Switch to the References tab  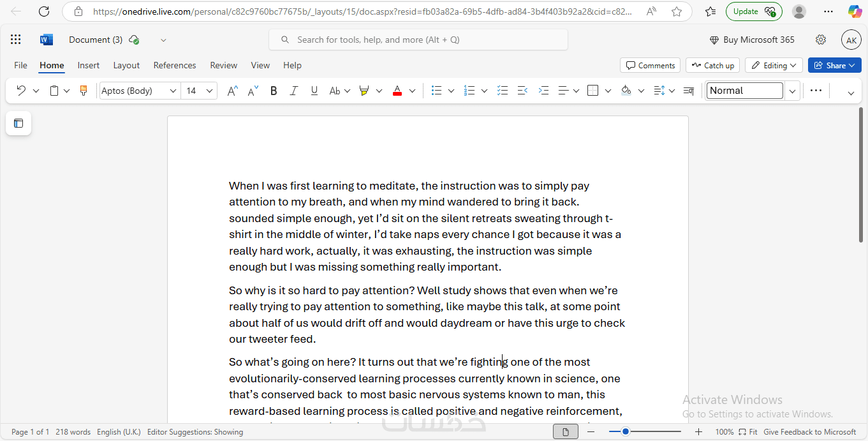click(x=175, y=65)
